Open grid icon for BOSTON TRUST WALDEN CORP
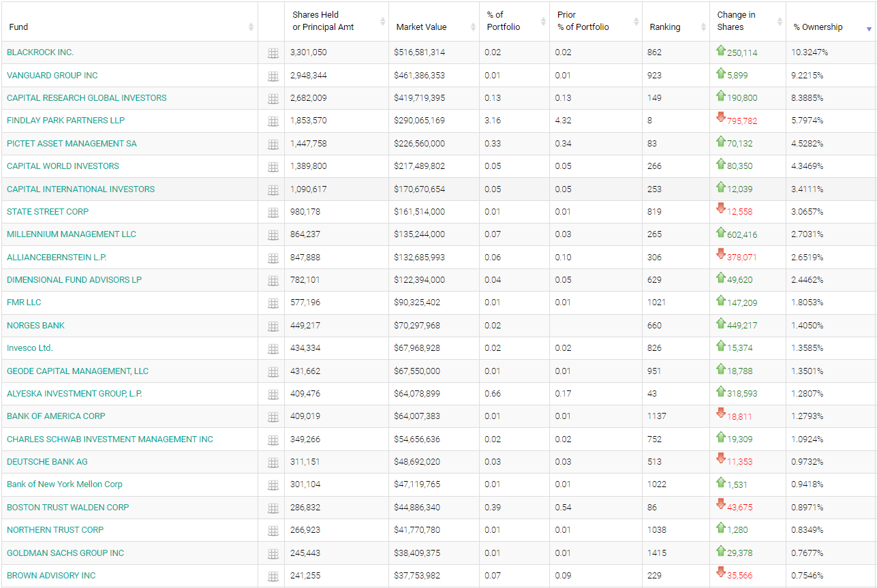This screenshot has height=588, width=877. (x=273, y=508)
